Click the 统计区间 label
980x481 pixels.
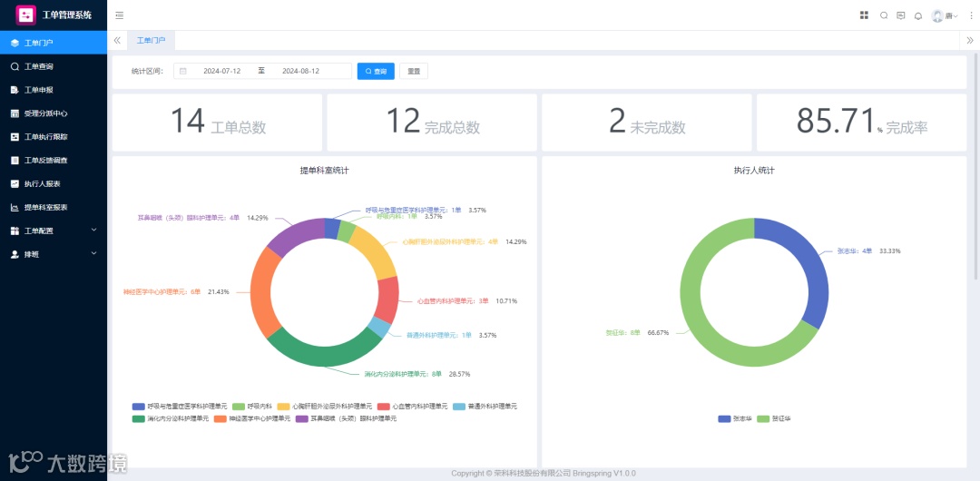tap(148, 72)
